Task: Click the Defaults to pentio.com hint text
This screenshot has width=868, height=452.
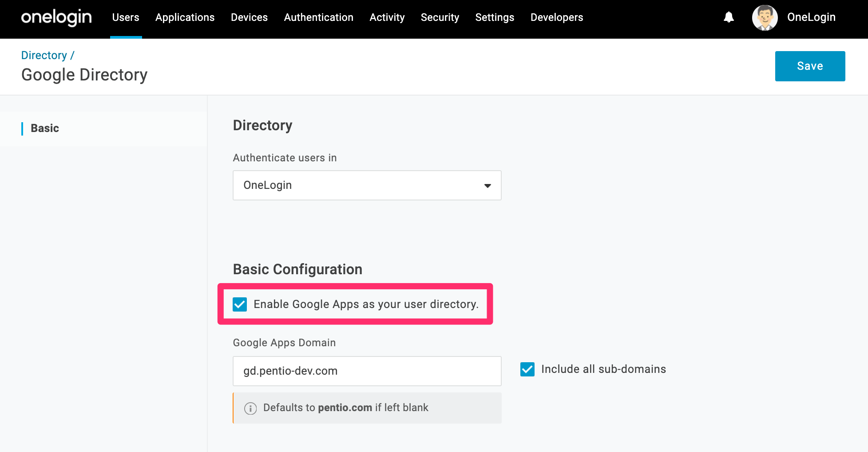Action: 345,408
